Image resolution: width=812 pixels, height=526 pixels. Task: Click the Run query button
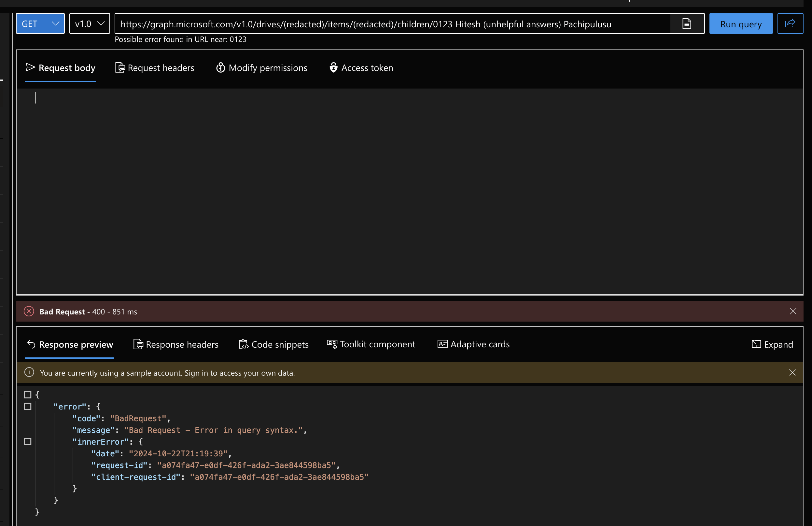(741, 23)
